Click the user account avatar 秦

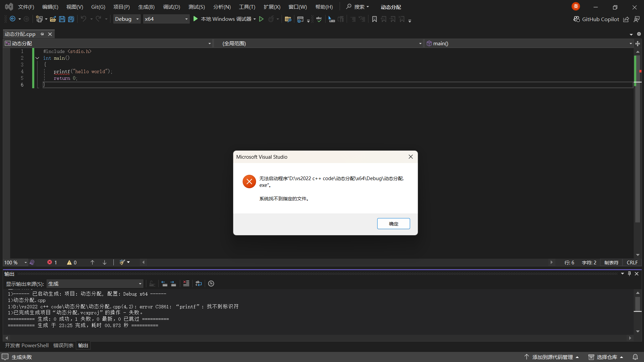point(576,6)
